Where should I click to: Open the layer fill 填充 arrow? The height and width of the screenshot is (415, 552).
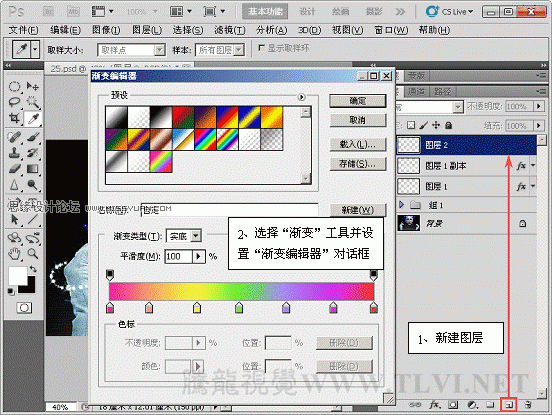click(x=539, y=125)
